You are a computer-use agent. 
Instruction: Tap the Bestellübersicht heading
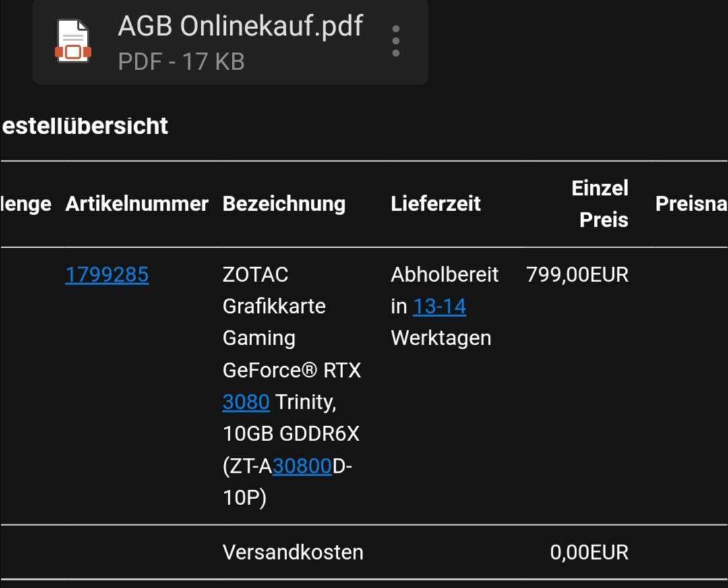(x=84, y=126)
